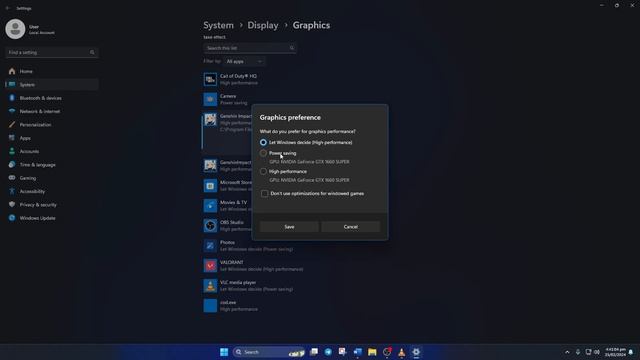Select the VALORANT app icon
This screenshot has height=360, width=640.
point(210,266)
